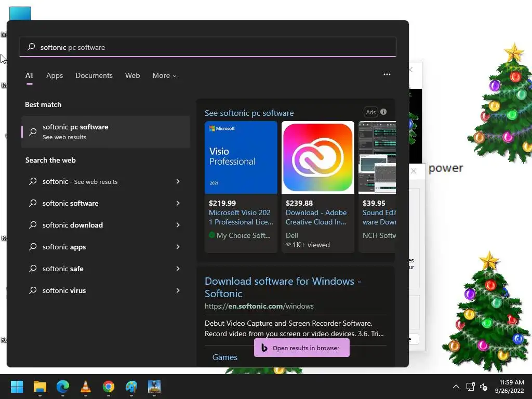Viewport: 532px width, 399px height.
Task: Open the $39.95 Sound Editing Software link
Action: pos(379,217)
